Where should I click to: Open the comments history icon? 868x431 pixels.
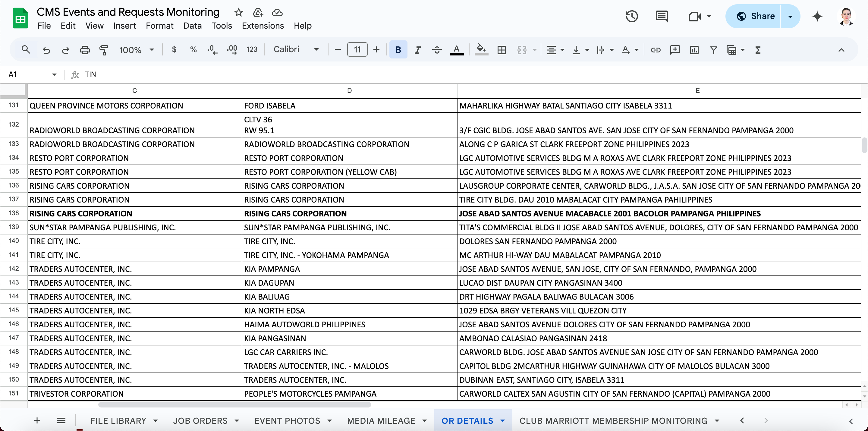click(x=662, y=16)
